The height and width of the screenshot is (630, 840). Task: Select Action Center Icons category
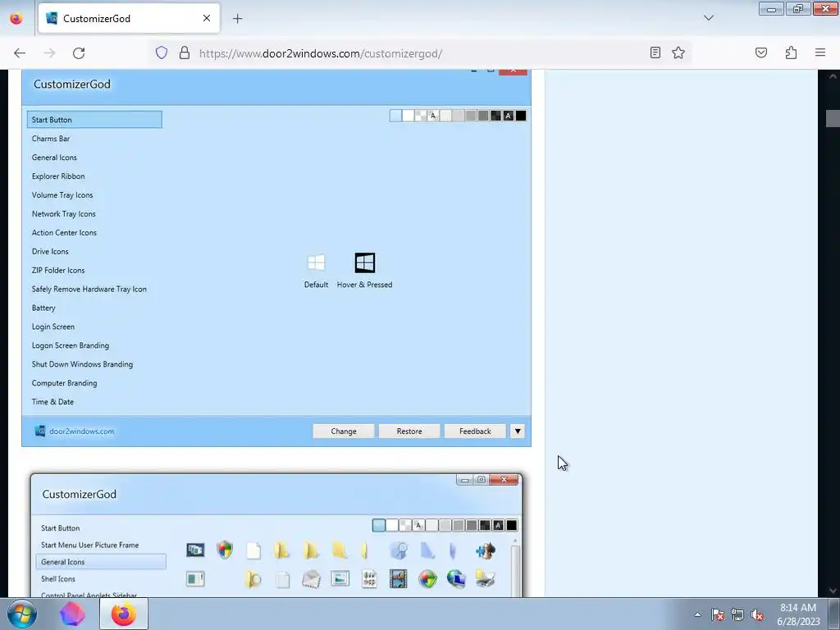point(64,232)
